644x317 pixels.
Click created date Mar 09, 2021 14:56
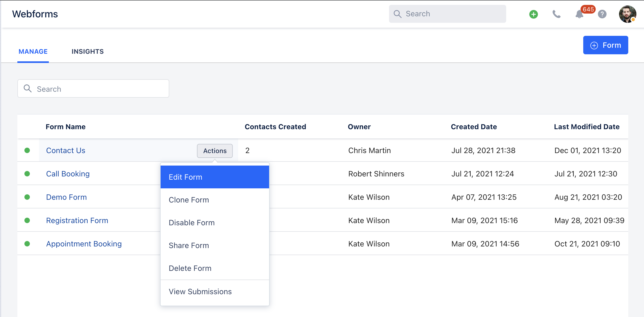click(485, 244)
